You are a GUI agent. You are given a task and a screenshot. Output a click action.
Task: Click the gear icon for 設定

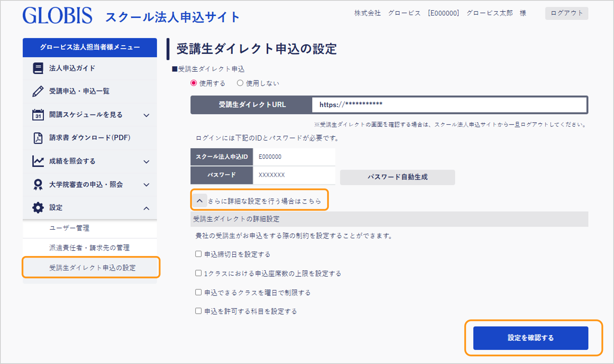pyautogui.click(x=38, y=208)
